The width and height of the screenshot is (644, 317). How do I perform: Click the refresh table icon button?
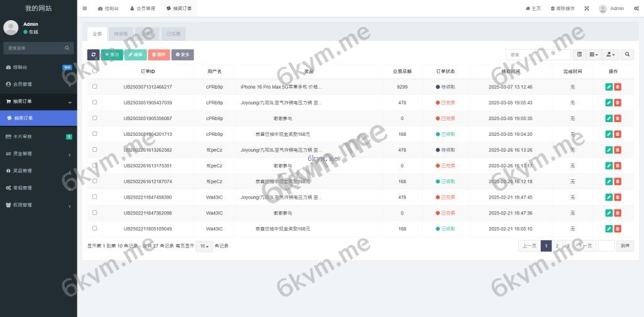(x=93, y=55)
